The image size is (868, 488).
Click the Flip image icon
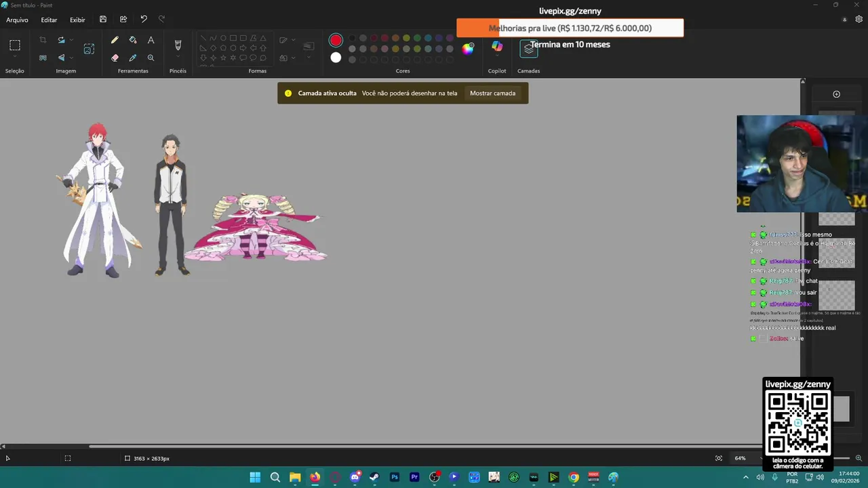point(61,58)
